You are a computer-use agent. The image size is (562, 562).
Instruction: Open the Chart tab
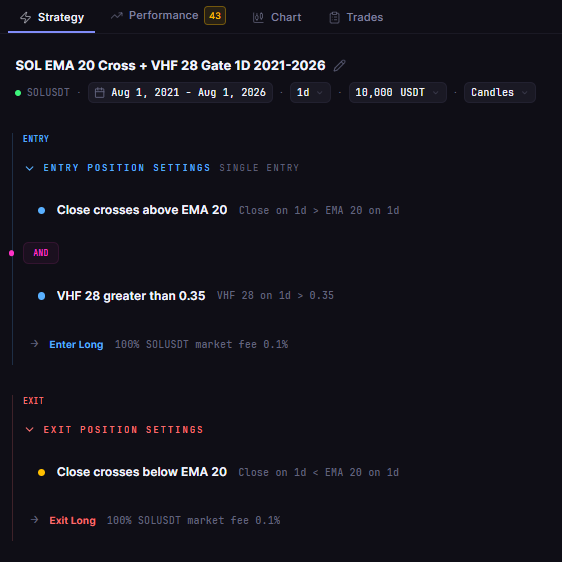pyautogui.click(x=277, y=17)
